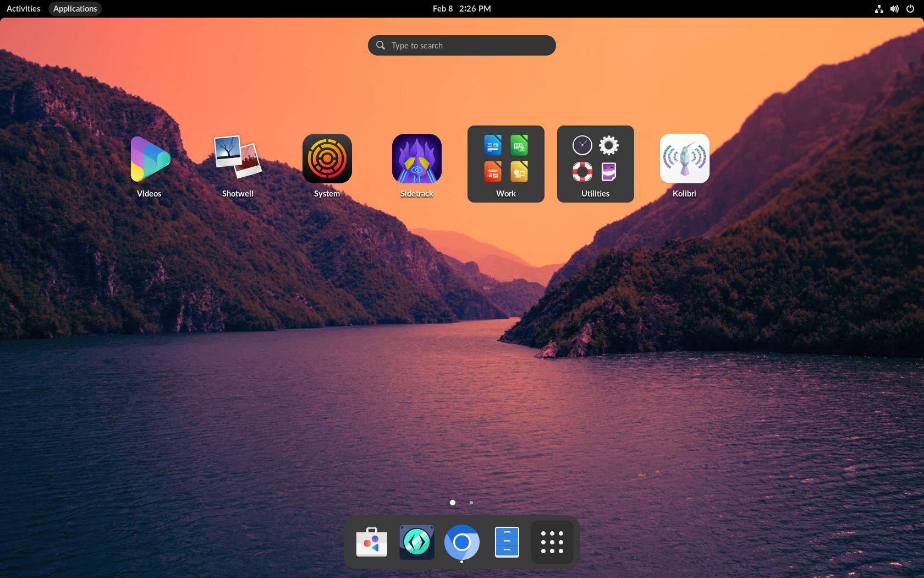Select the Applications tab
Image resolution: width=924 pixels, height=578 pixels.
coord(75,8)
